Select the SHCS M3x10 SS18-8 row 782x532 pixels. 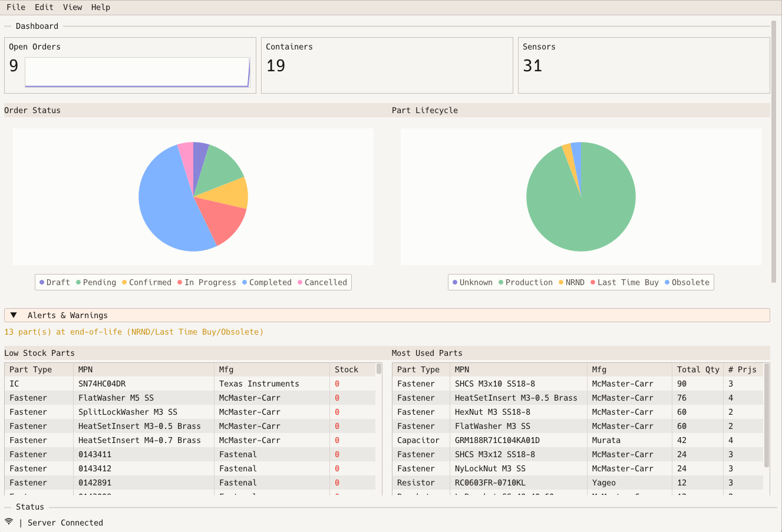click(578, 384)
